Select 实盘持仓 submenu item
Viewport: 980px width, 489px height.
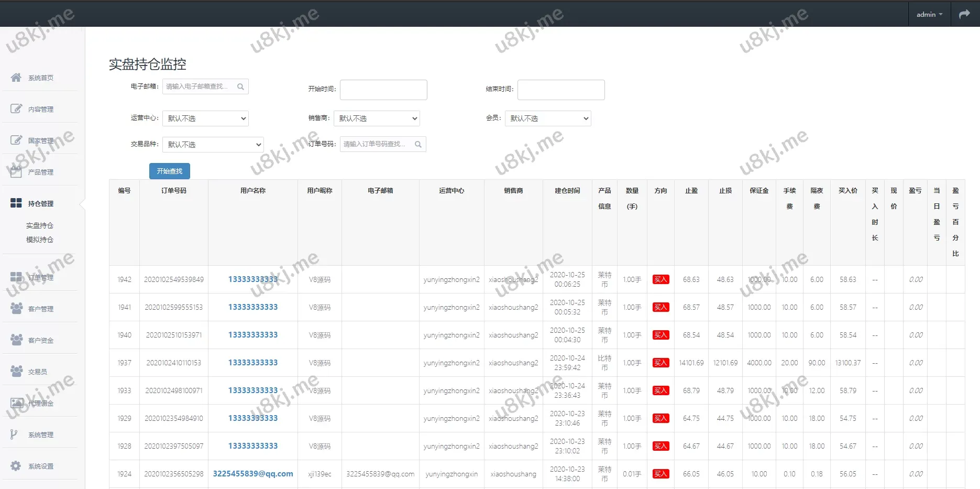[40, 225]
